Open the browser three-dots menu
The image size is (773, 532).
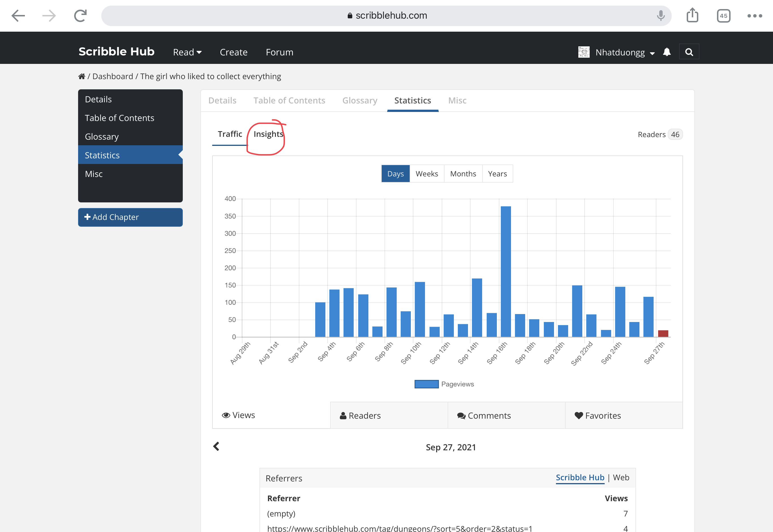pyautogui.click(x=755, y=16)
